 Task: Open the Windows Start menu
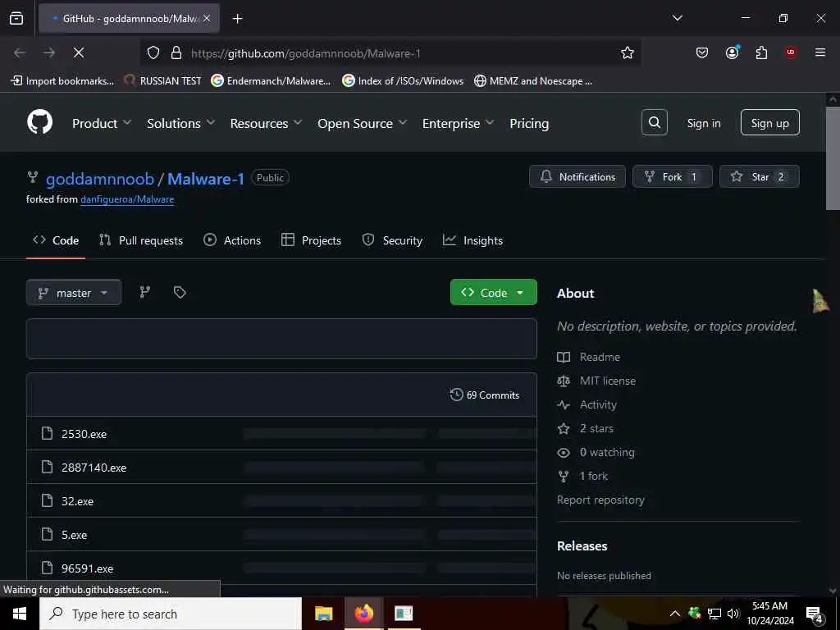20,614
